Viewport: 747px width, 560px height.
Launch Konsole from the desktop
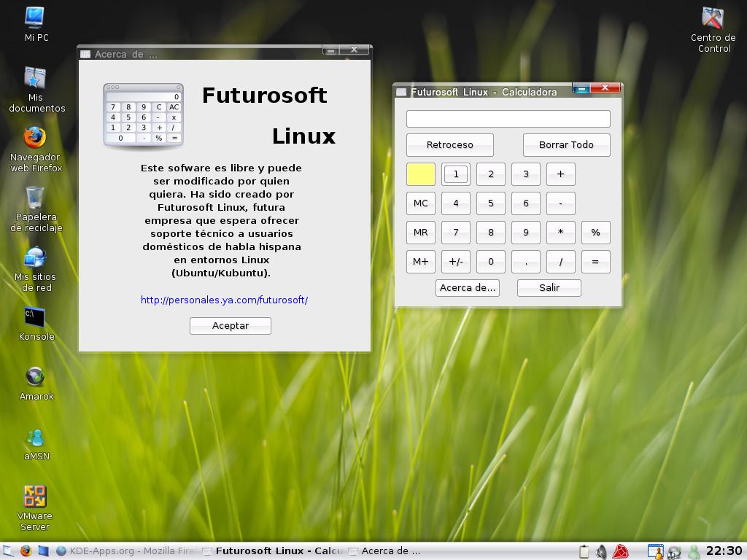(36, 324)
